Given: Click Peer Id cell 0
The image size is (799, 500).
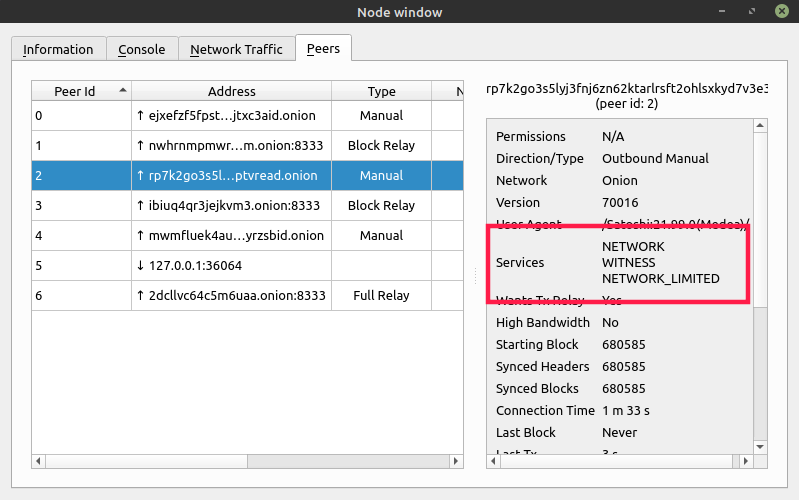Looking at the screenshot, I should 81,116.
